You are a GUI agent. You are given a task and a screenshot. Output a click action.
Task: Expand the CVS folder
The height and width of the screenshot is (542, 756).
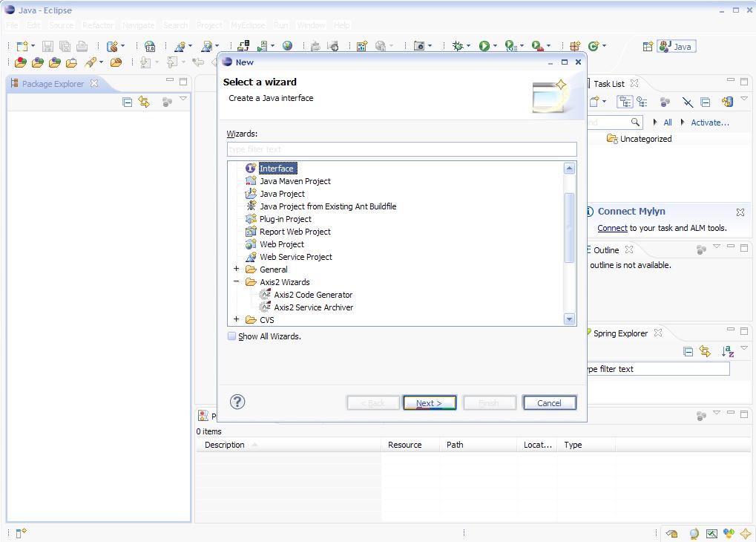pos(236,319)
